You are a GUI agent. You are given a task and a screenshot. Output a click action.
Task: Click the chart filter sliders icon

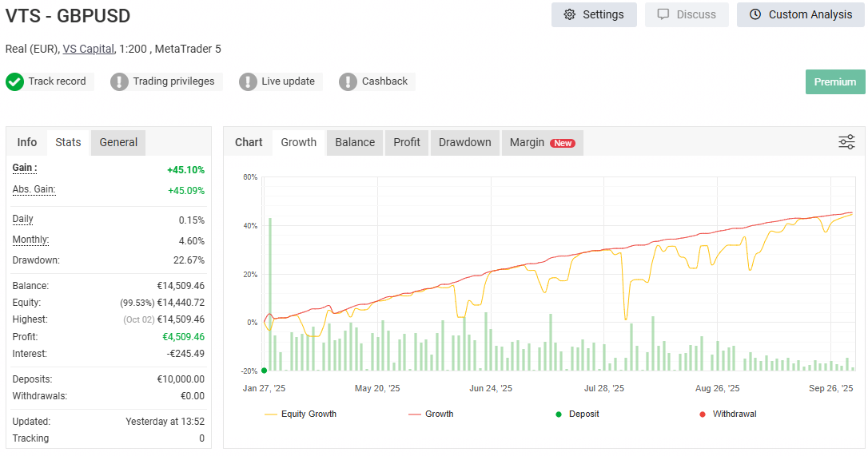pos(846,142)
